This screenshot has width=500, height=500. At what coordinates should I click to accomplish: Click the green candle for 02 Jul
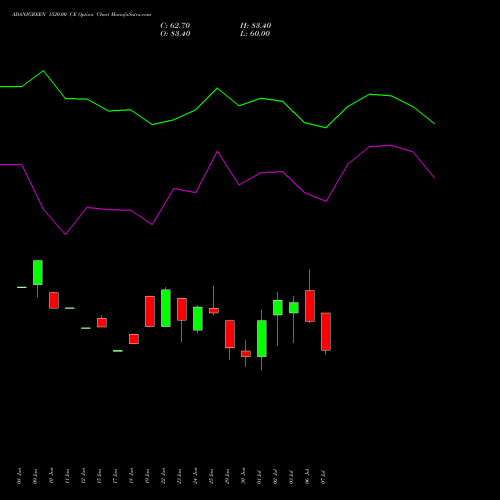(x=278, y=307)
